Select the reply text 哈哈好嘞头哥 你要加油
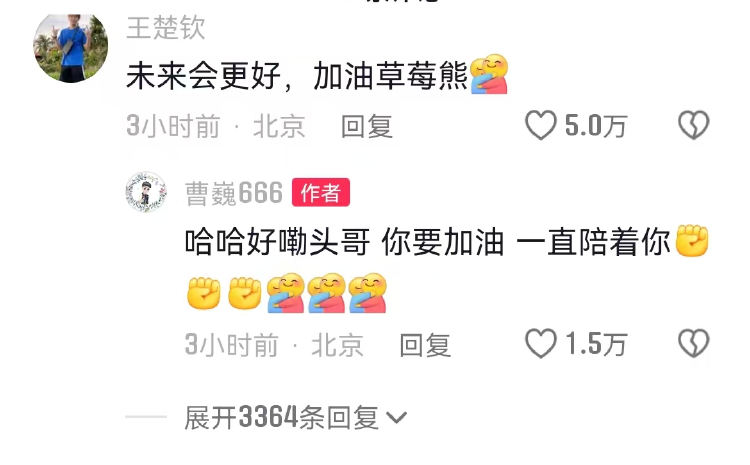This screenshot has width=750, height=465. point(344,242)
